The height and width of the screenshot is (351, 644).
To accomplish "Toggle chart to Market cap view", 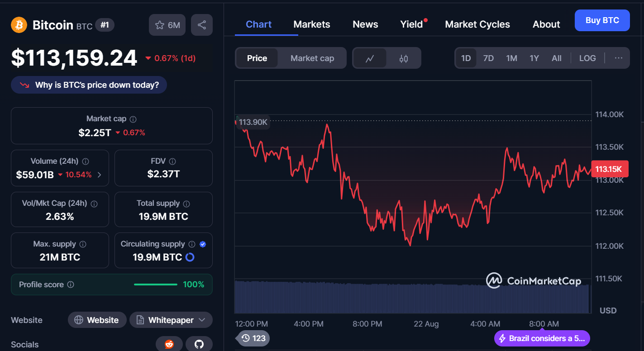I will 312,58.
